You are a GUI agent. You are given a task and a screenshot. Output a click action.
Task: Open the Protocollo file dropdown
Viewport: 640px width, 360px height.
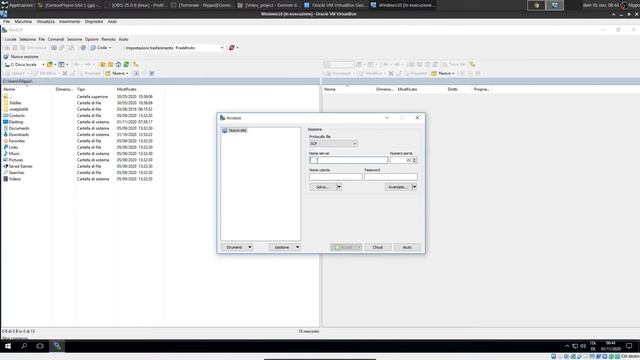coord(333,144)
